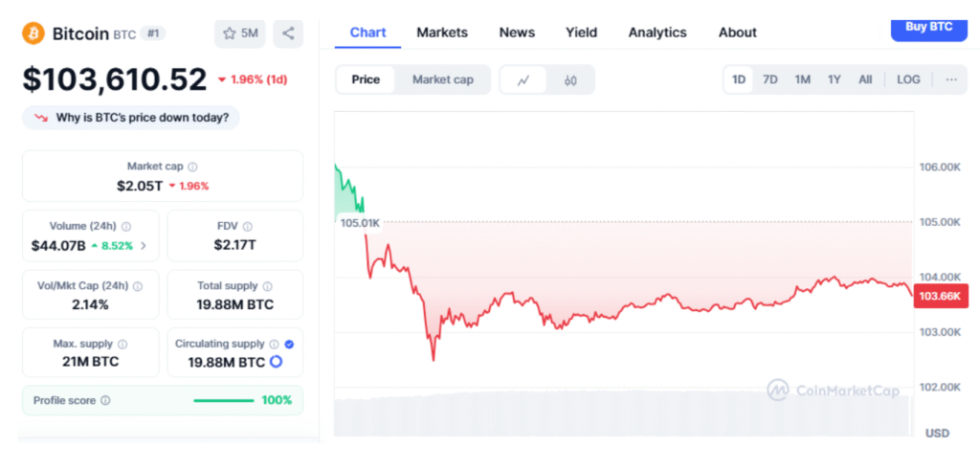Click the share icon next to Bitcoin
This screenshot has width=980, height=469.
tap(288, 33)
